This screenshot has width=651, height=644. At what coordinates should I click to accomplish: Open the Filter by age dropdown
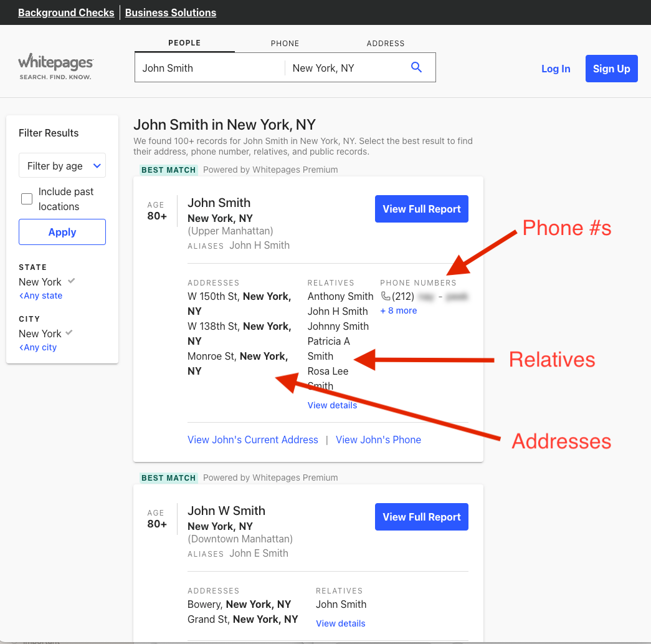62,165
